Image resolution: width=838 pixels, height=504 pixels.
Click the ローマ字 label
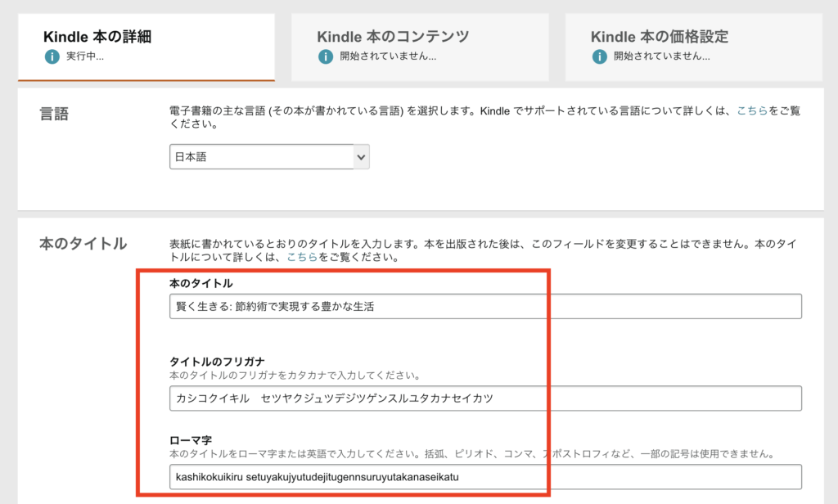point(191,440)
